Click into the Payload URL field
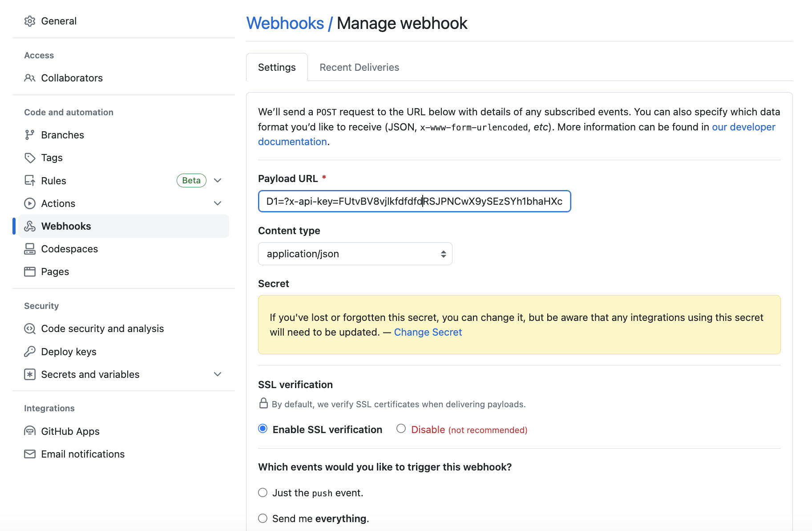This screenshot has width=812, height=531. tap(414, 202)
